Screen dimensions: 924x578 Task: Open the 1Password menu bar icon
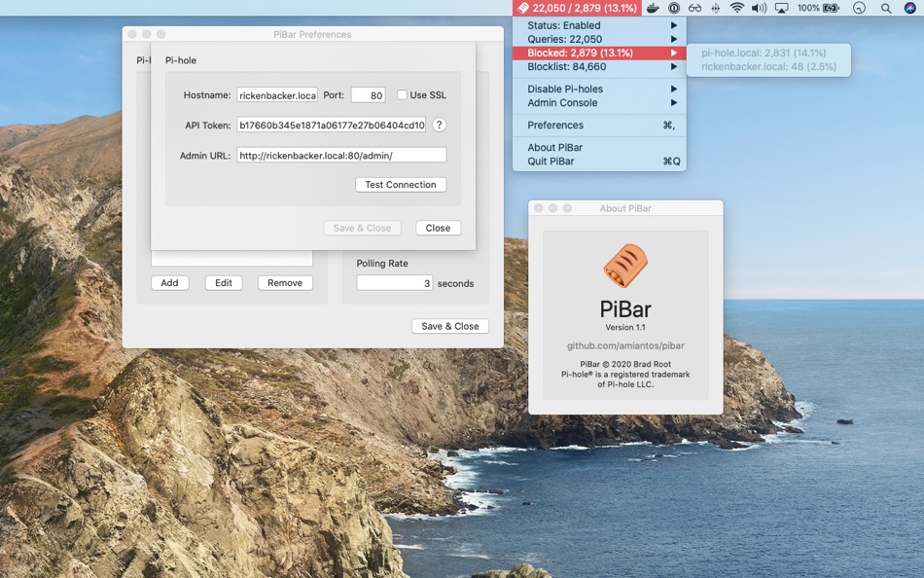point(674,8)
